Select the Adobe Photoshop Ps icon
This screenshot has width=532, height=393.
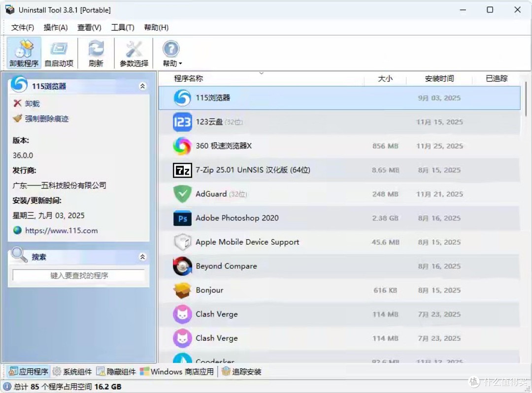point(182,218)
